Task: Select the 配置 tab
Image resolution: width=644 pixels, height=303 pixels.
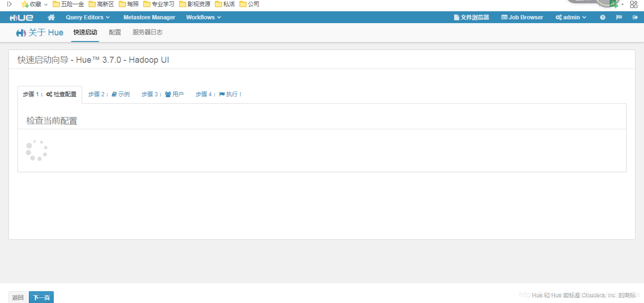Action: [x=115, y=33]
